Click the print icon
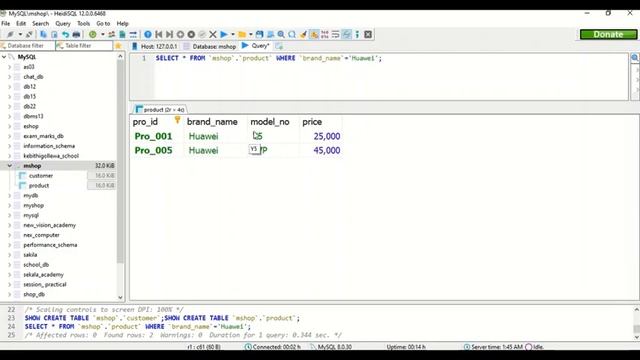The width and height of the screenshot is (640, 360). (x=76, y=35)
